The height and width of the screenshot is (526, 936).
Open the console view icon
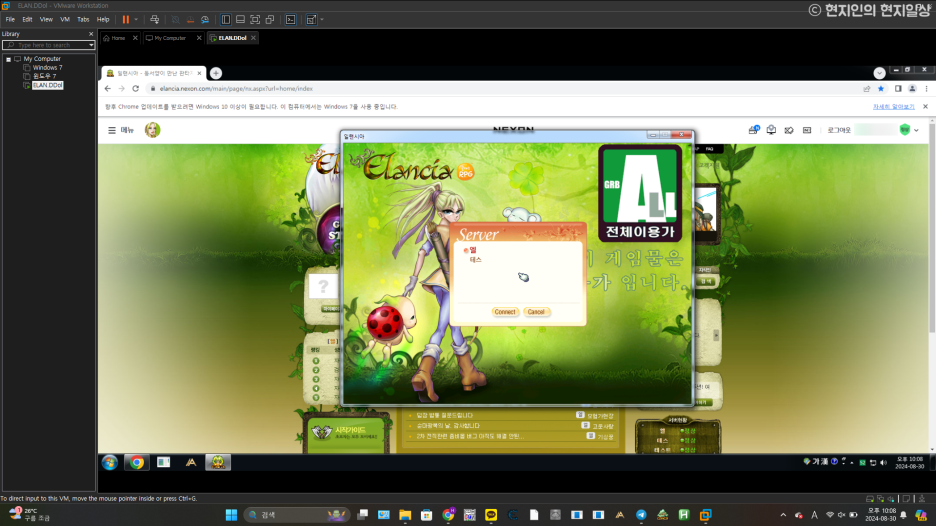[x=291, y=20]
